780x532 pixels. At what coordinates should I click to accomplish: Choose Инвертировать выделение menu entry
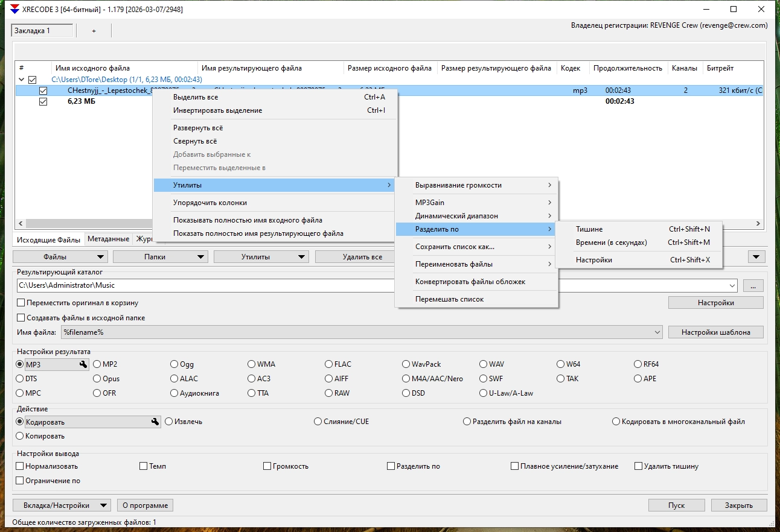point(275,110)
